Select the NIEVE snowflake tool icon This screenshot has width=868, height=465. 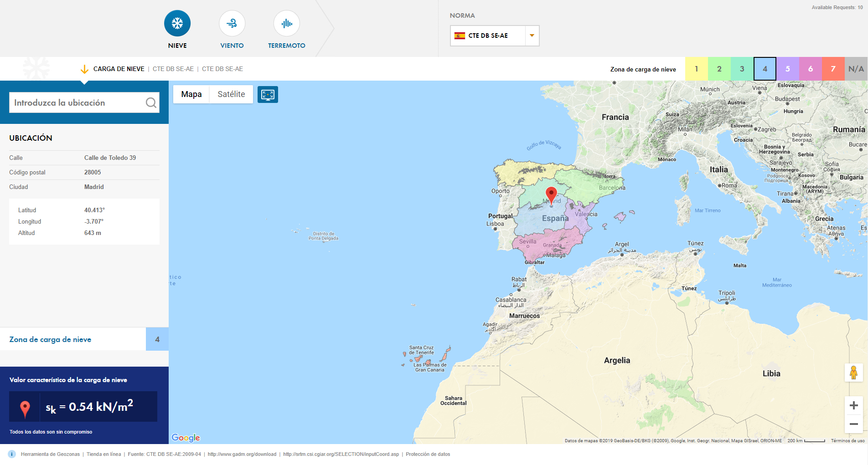177,23
